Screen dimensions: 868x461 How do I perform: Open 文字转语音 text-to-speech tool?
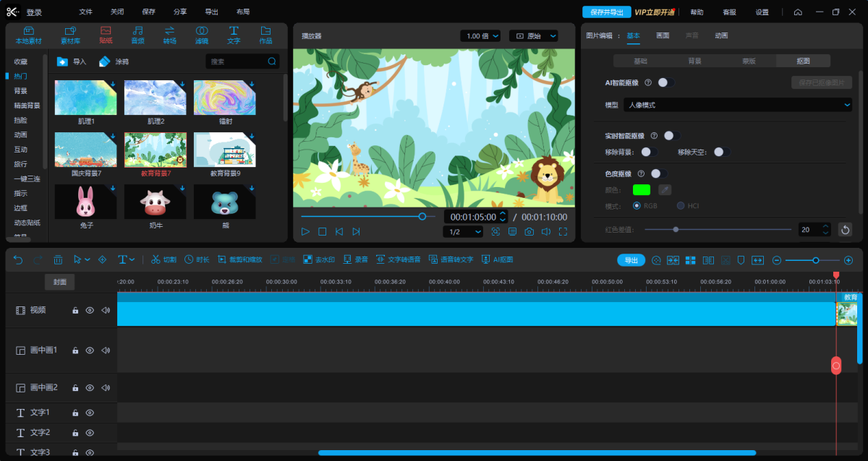398,259
